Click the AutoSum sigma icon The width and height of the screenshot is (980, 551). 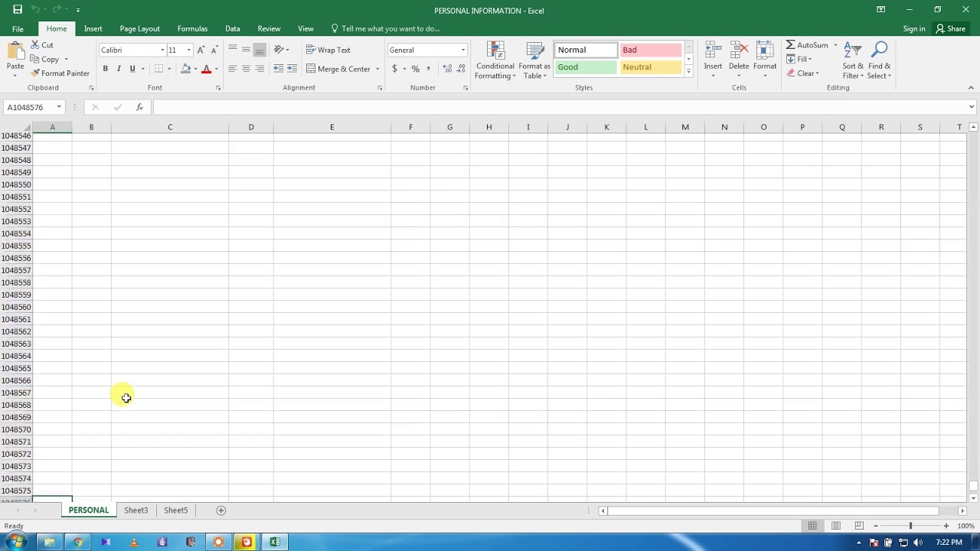790,45
